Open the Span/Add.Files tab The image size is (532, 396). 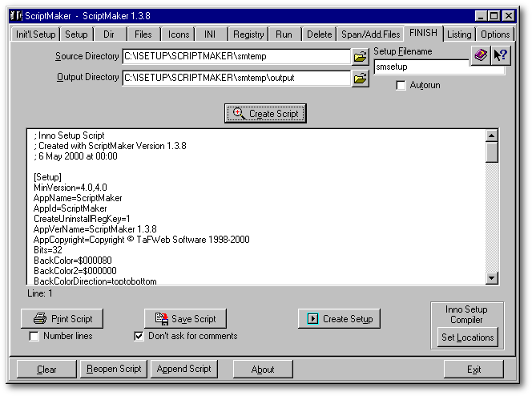tap(369, 34)
